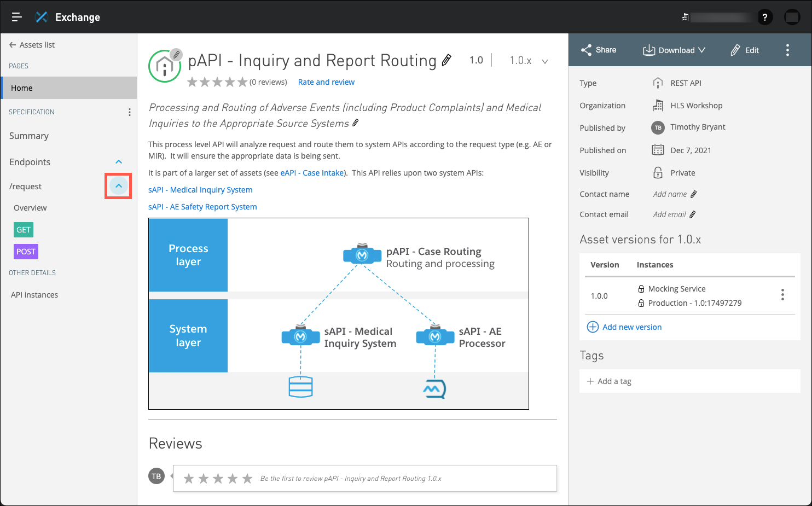This screenshot has width=812, height=506.
Task: Click the organization building icon in header
Action: [x=685, y=18]
